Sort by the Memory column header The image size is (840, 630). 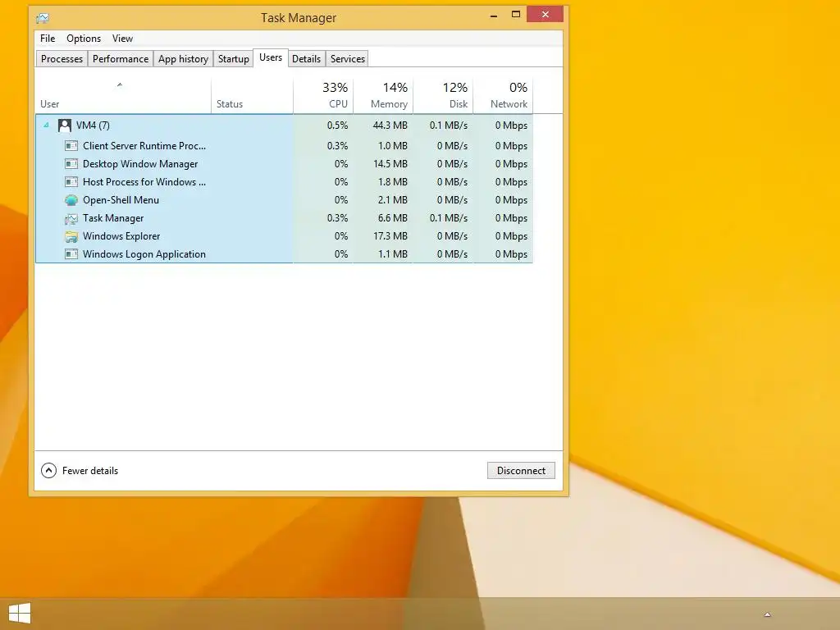(x=383, y=96)
